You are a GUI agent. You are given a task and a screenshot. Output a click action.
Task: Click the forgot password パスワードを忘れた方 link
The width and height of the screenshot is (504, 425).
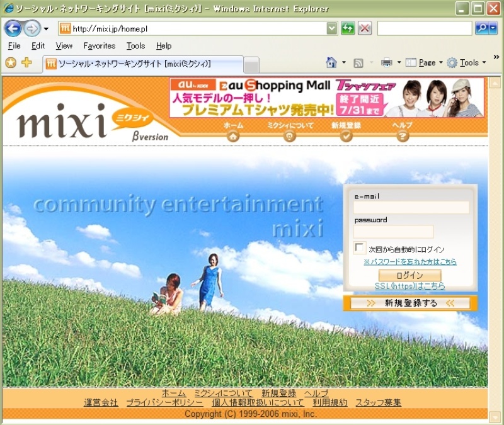pyautogui.click(x=410, y=262)
